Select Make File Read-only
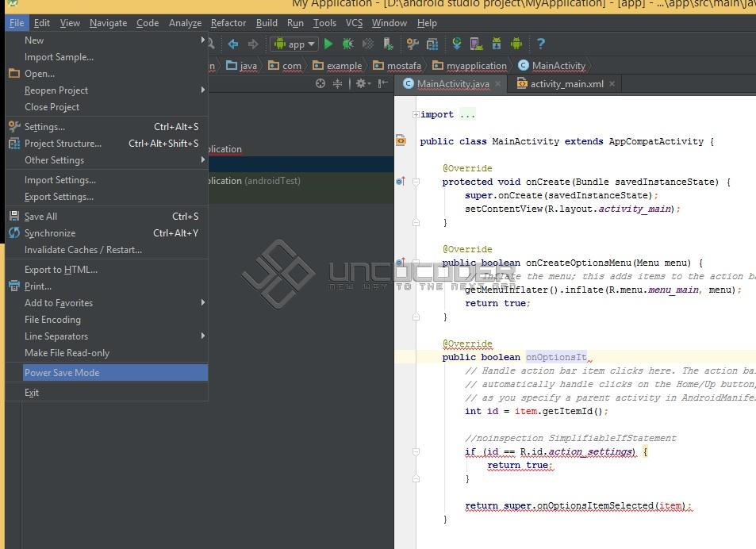The height and width of the screenshot is (549, 756). point(106,353)
